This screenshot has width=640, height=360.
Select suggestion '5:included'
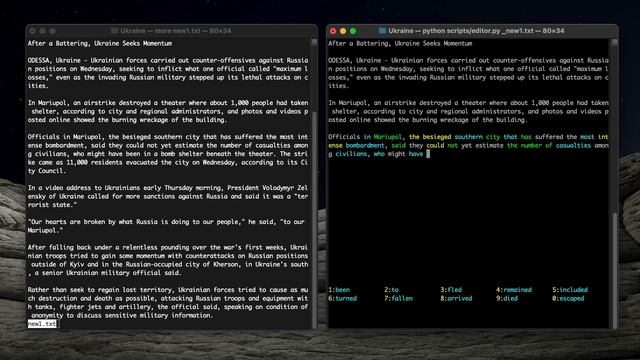pos(570,290)
